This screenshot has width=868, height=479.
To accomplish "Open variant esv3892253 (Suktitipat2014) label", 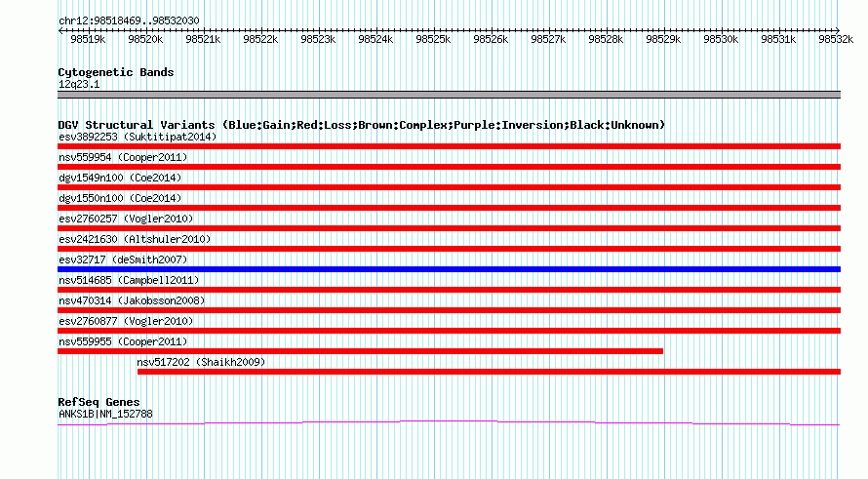I will (x=138, y=137).
